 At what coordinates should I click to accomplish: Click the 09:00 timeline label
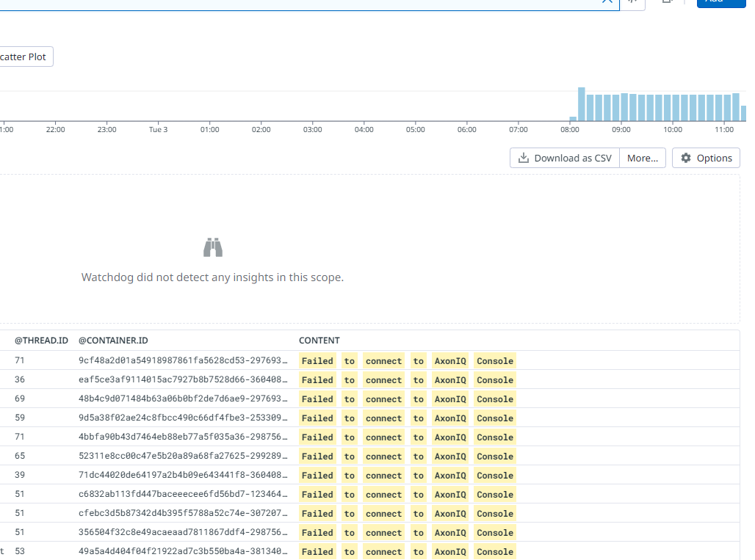tap(621, 129)
